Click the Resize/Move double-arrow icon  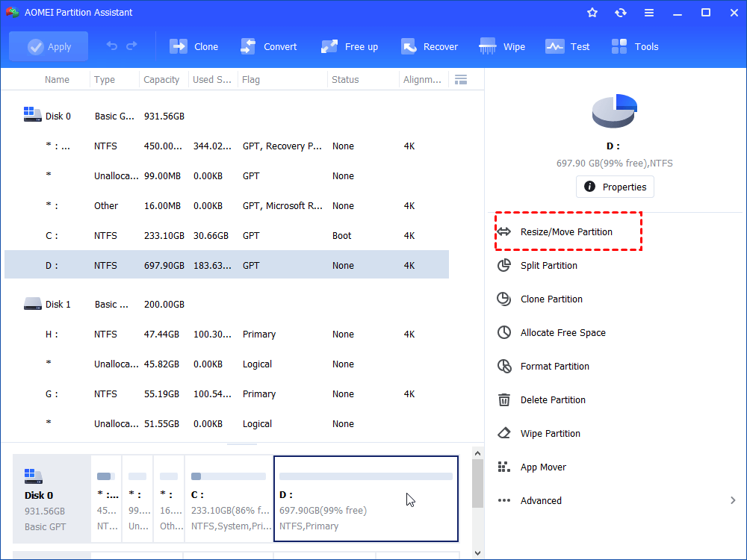tap(504, 232)
